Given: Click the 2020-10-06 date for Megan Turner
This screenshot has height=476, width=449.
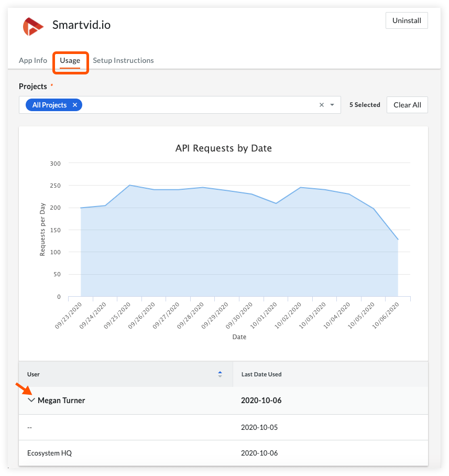Looking at the screenshot, I should click(261, 401).
